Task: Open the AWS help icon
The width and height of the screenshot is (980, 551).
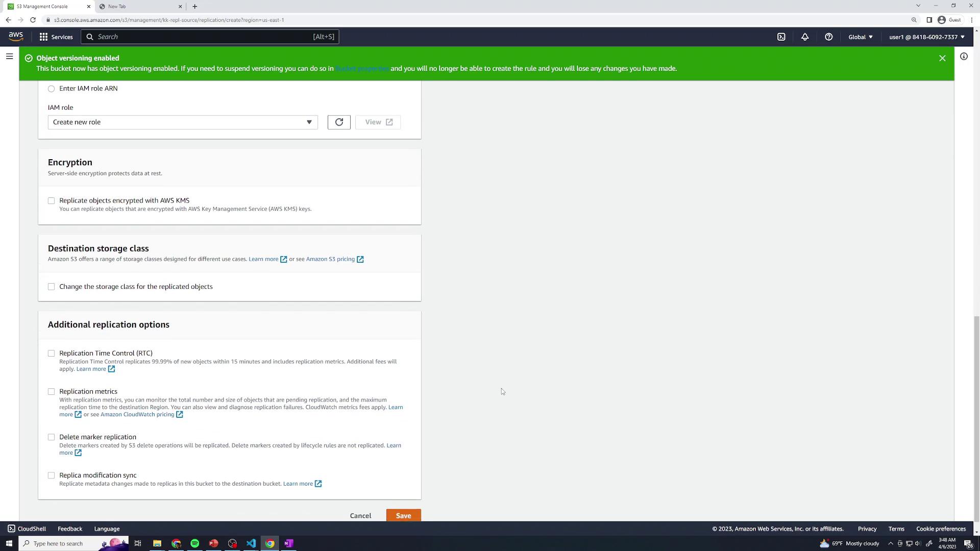Action: (x=828, y=37)
